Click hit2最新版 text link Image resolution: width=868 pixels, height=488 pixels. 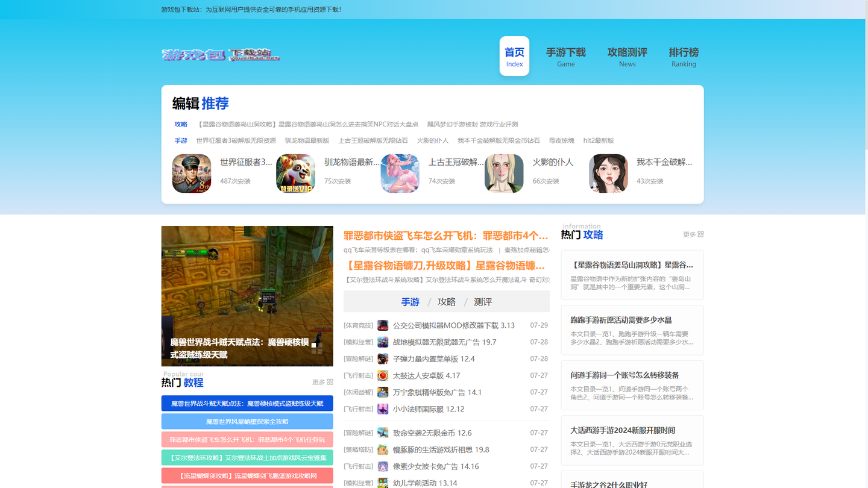[x=599, y=140]
